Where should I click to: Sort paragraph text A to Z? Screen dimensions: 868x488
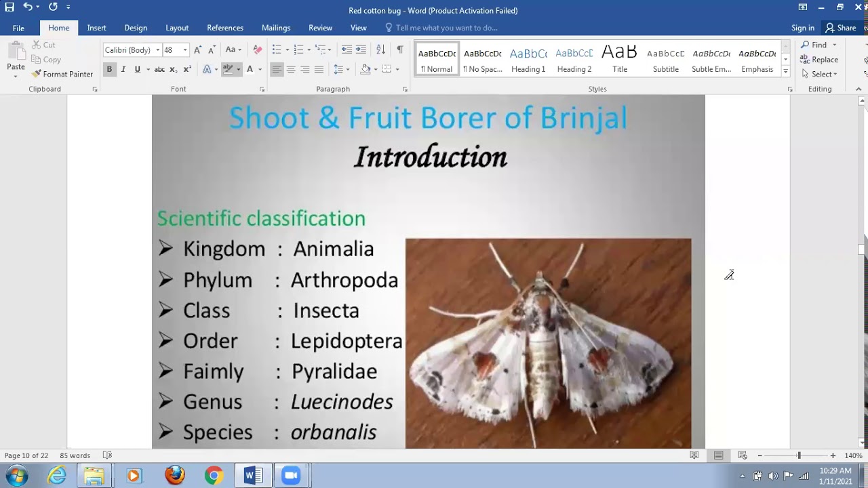[380, 49]
